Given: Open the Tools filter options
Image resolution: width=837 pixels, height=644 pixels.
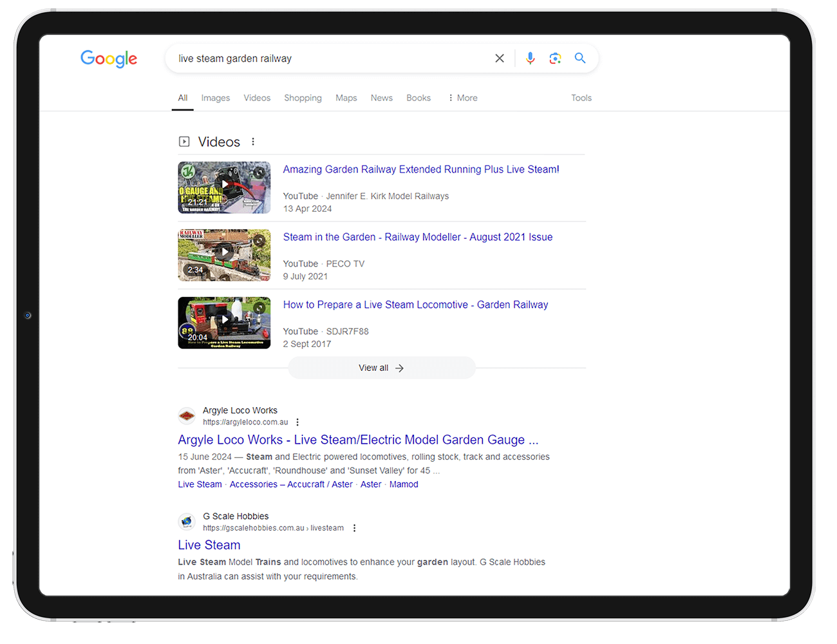Looking at the screenshot, I should pos(581,98).
